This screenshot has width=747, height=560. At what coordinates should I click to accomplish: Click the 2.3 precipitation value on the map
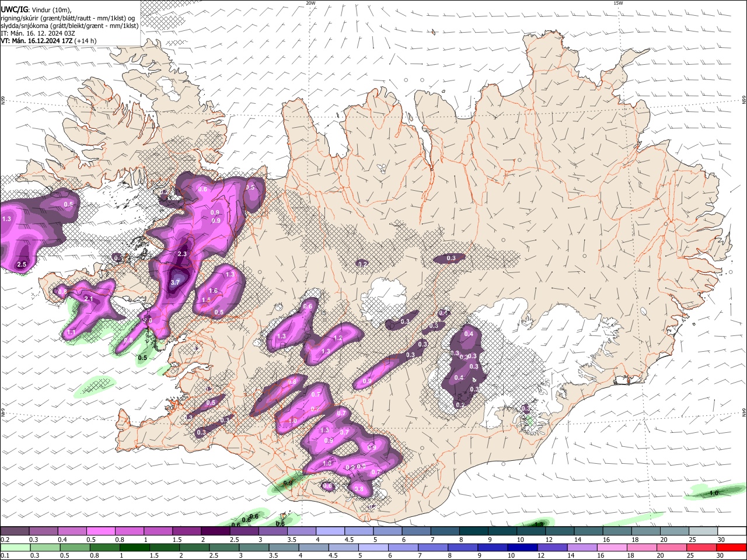click(182, 254)
